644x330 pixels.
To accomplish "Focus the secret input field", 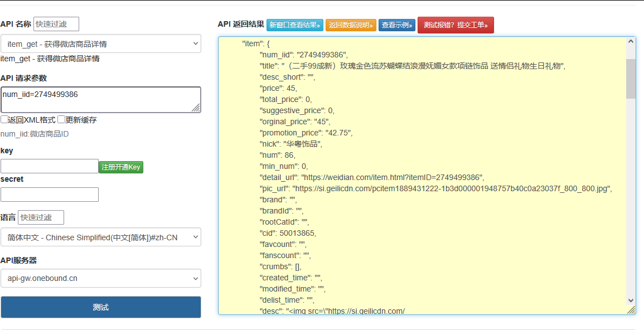I will coord(50,195).
